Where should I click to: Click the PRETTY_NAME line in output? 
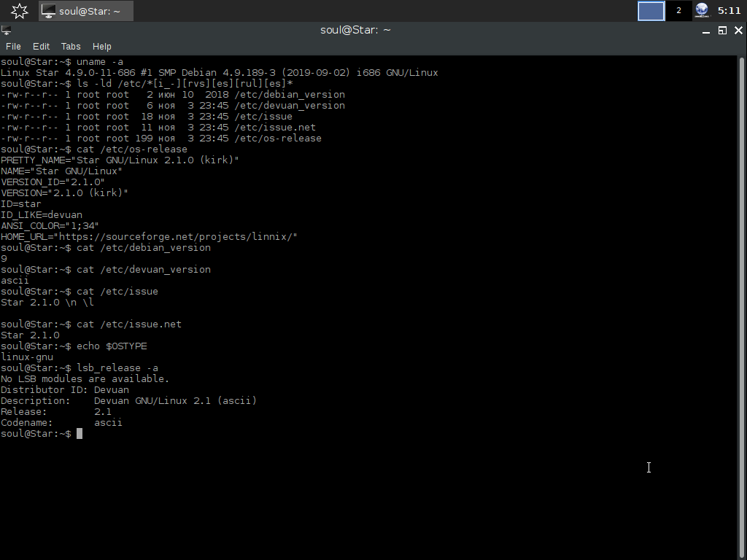tap(120, 160)
